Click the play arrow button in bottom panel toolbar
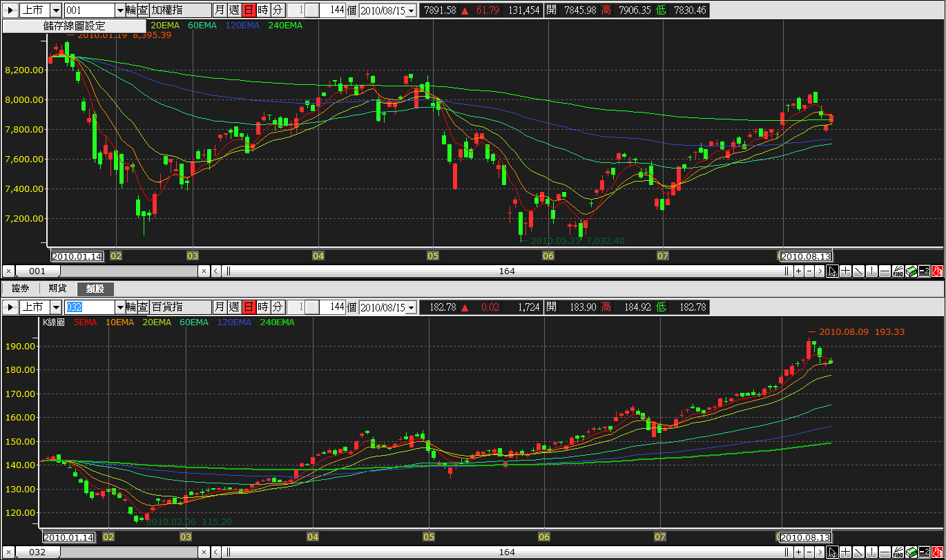946x560 pixels. click(x=10, y=307)
